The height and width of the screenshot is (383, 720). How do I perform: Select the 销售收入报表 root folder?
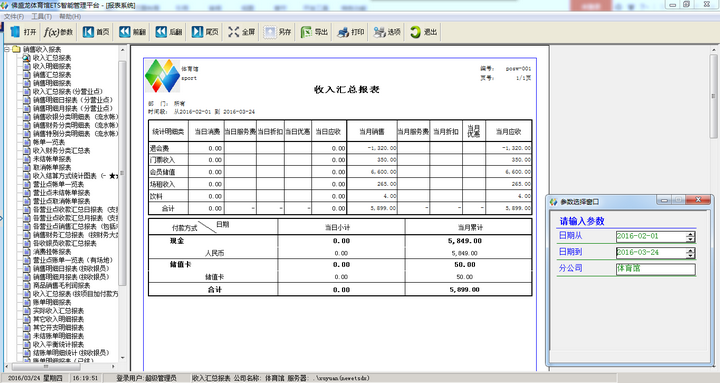(x=42, y=49)
